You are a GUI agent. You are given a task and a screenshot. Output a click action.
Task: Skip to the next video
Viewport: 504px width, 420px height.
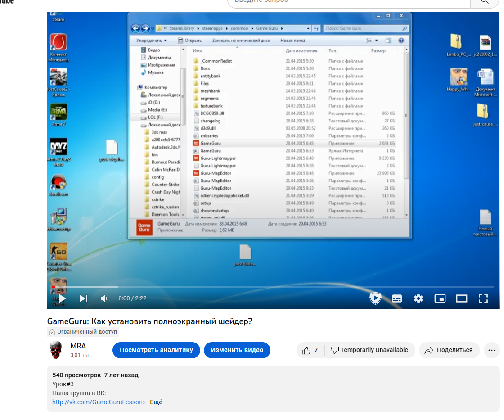[x=84, y=298]
